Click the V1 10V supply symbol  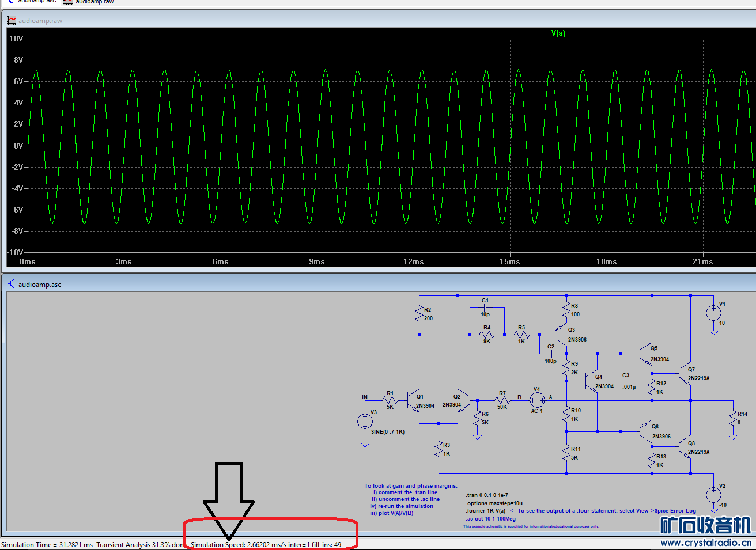pyautogui.click(x=713, y=313)
